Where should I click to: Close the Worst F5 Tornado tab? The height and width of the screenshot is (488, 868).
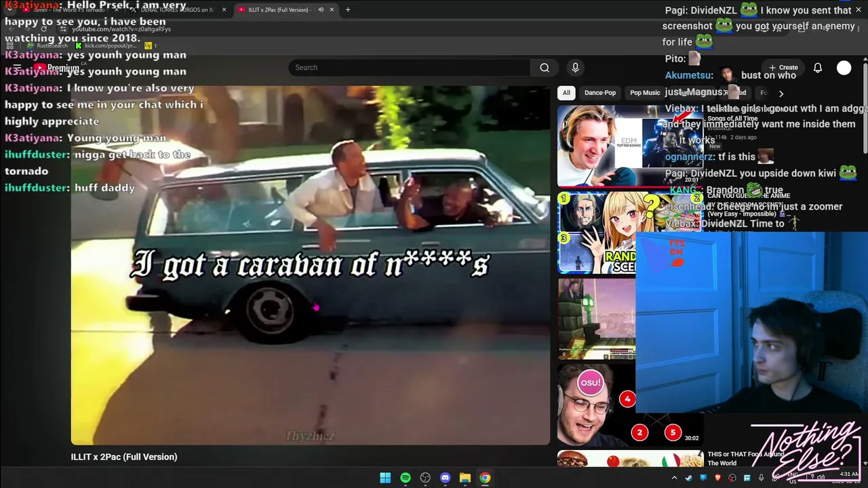[117, 9]
